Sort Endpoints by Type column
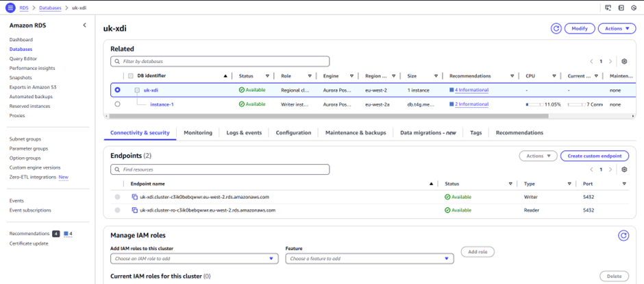 tap(569, 184)
